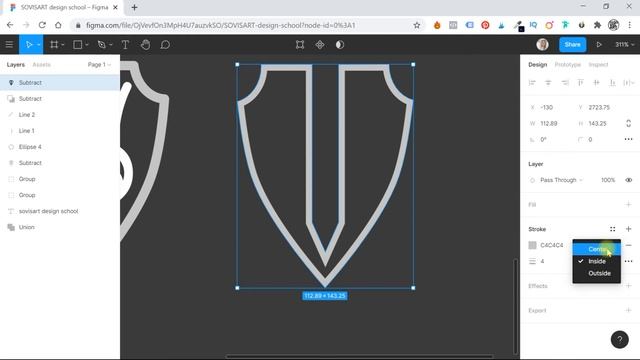Open stroke style options dots icon

coord(612,229)
